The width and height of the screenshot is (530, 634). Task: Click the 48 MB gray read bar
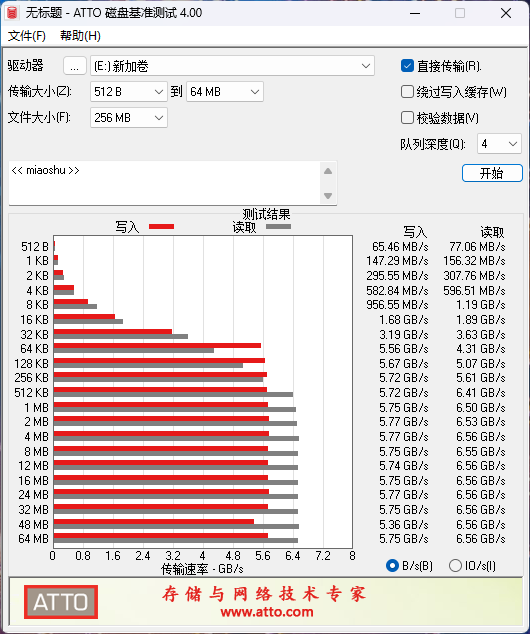pyautogui.click(x=176, y=526)
